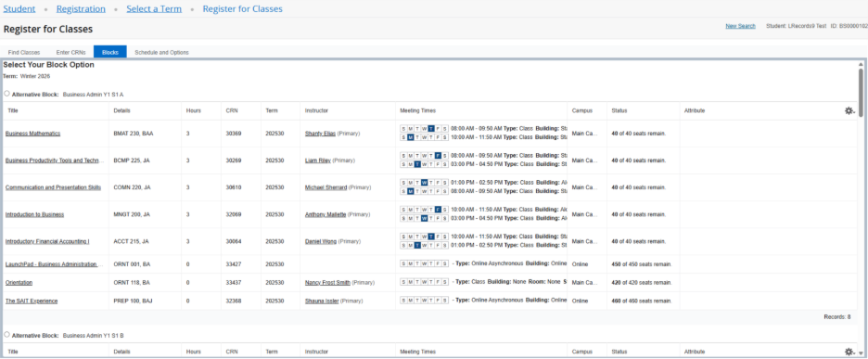Switch to the Enter CRNs tab

pos(70,52)
